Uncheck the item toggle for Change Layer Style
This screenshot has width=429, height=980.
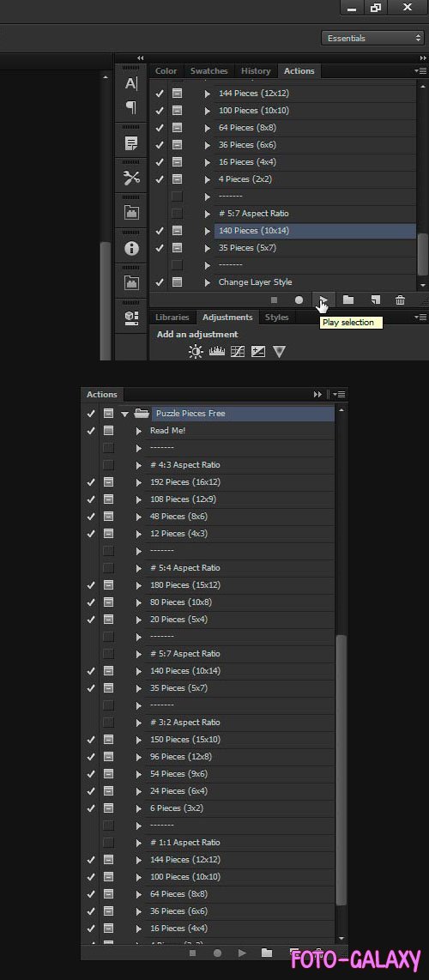(x=160, y=282)
